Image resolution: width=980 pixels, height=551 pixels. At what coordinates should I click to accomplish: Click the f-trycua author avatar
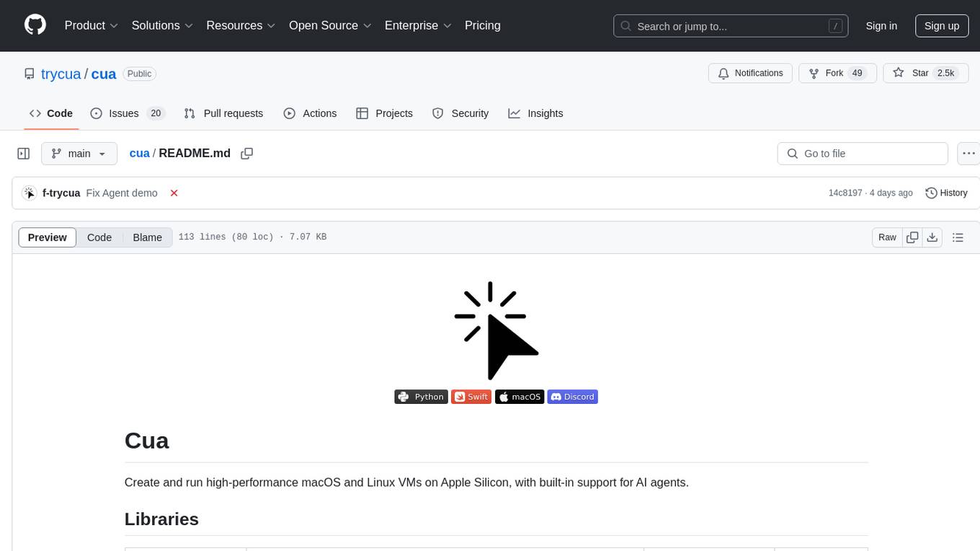[x=30, y=193]
